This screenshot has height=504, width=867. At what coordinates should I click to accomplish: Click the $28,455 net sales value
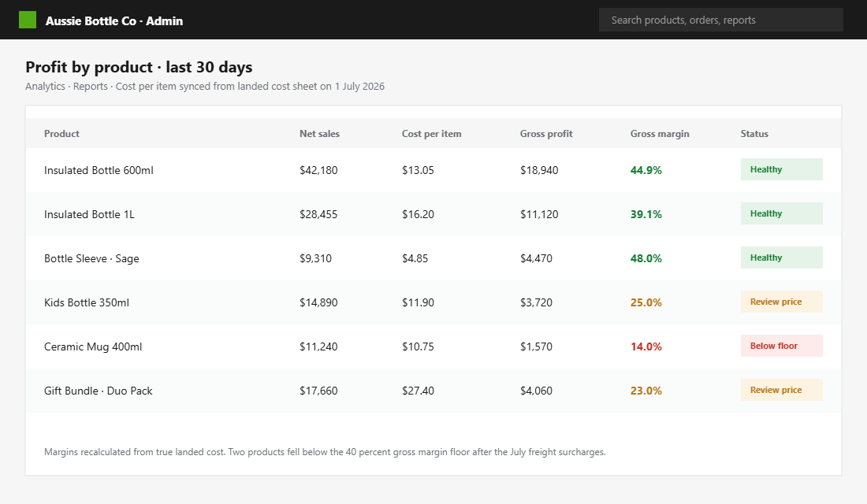(x=318, y=214)
